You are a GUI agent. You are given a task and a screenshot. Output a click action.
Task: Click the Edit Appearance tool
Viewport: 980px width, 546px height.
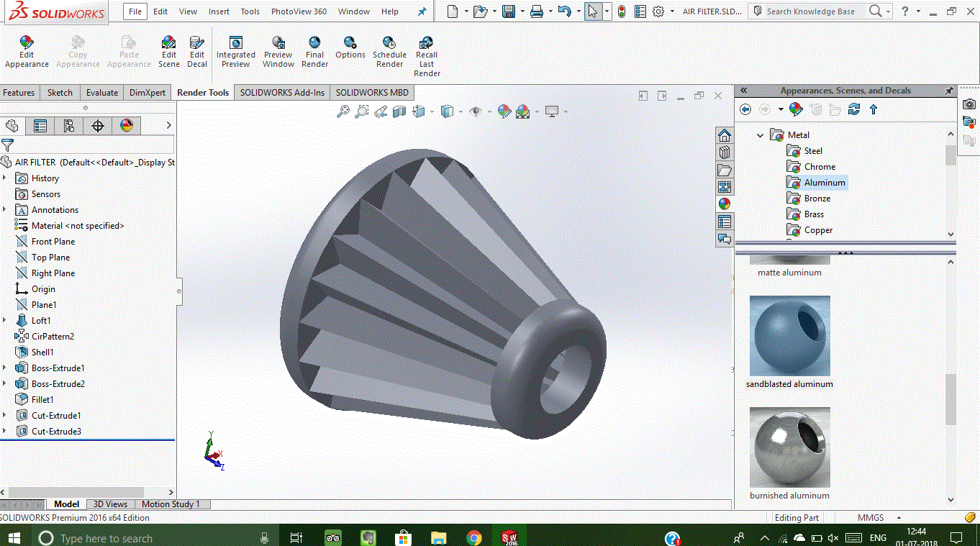[27, 53]
